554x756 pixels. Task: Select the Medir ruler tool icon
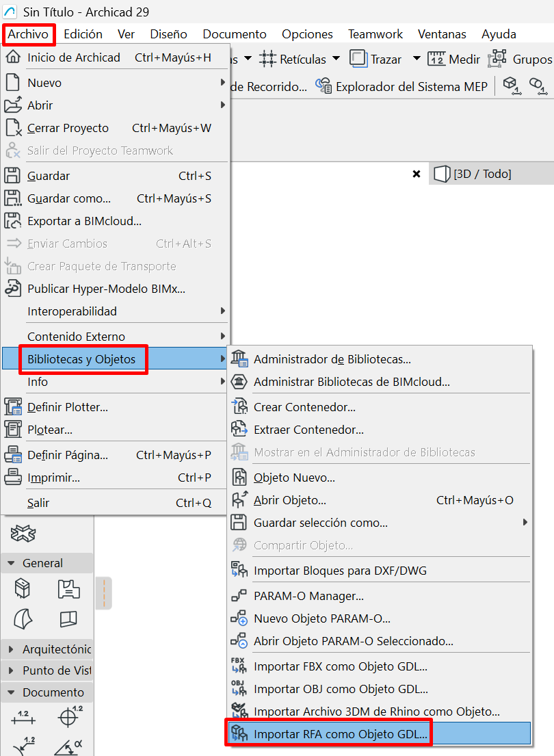(436, 60)
